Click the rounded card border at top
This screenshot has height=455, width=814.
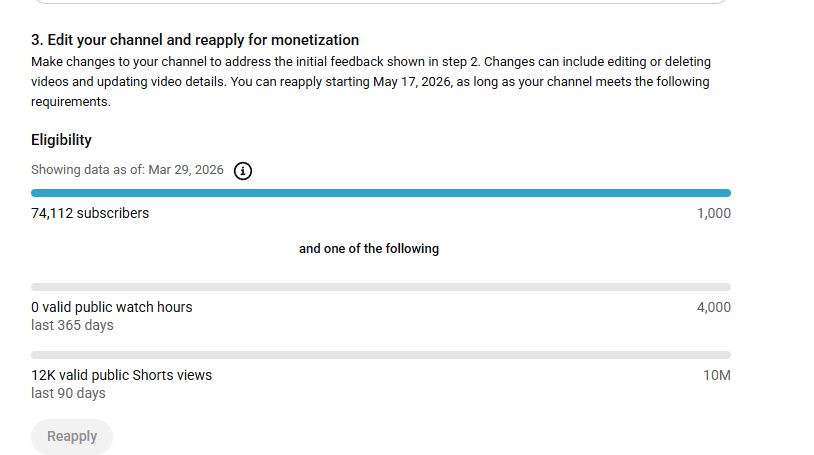pos(380,3)
